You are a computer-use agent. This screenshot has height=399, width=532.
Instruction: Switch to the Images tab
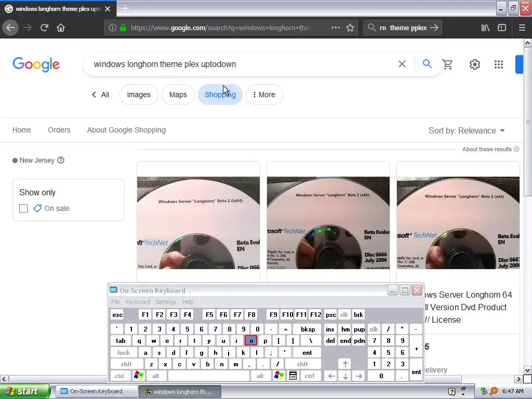click(x=139, y=95)
